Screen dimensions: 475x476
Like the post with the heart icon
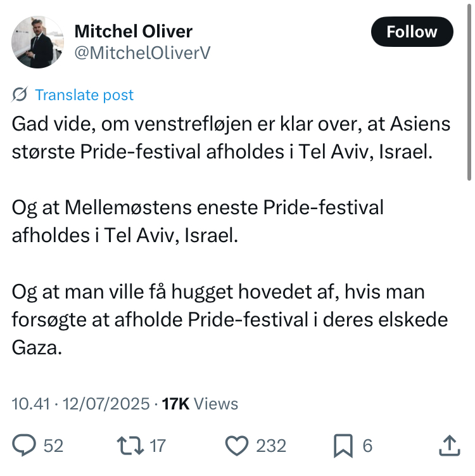coord(237,446)
